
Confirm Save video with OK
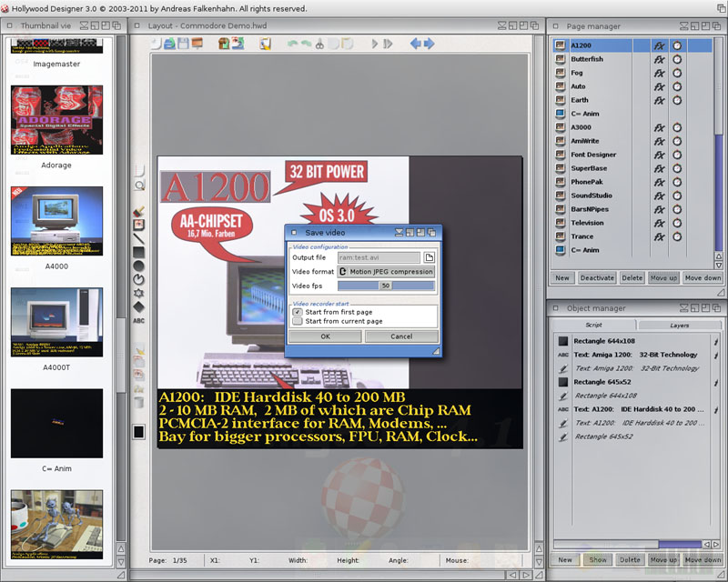pos(325,336)
